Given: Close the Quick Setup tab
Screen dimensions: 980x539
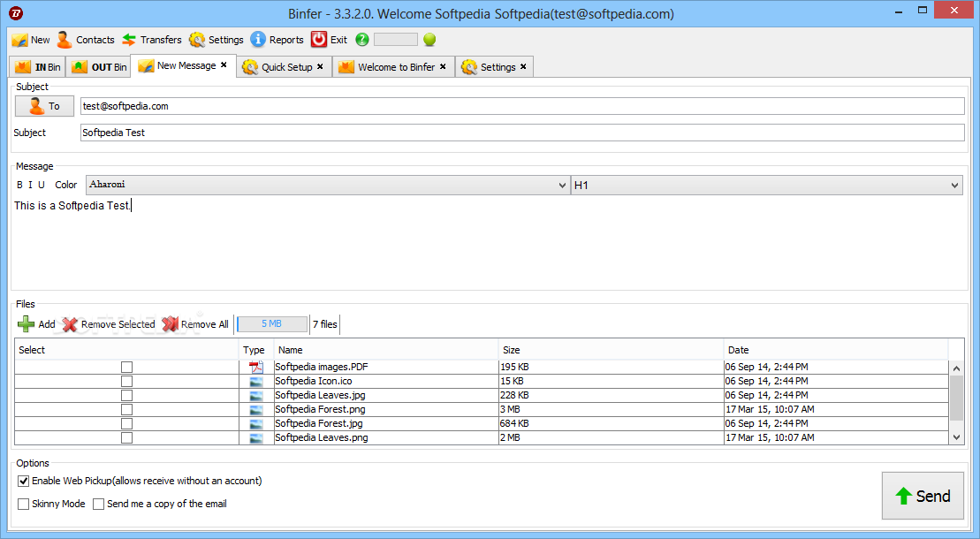Looking at the screenshot, I should [320, 66].
